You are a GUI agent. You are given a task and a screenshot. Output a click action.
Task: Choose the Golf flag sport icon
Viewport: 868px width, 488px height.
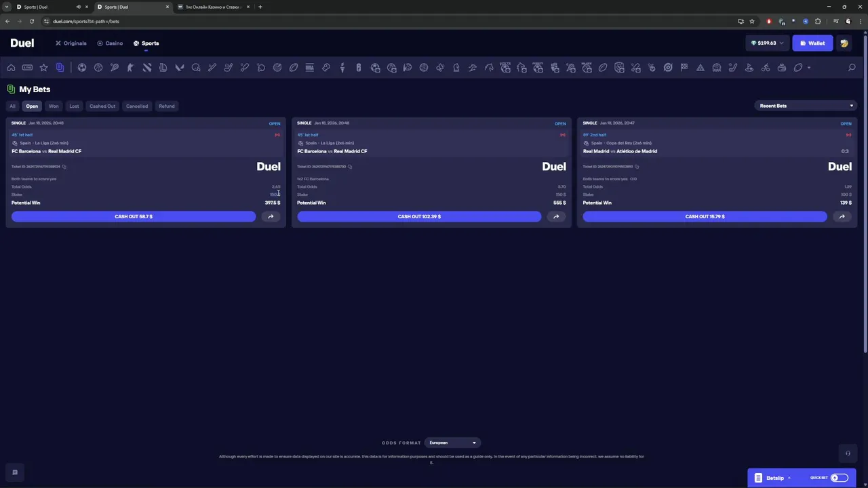click(x=749, y=68)
